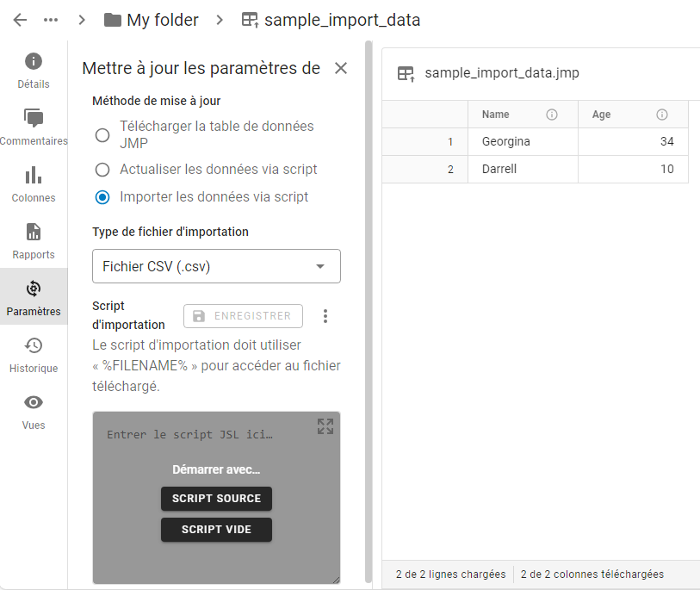Select Actualiser les données via script
This screenshot has width=700, height=590.
102,170
